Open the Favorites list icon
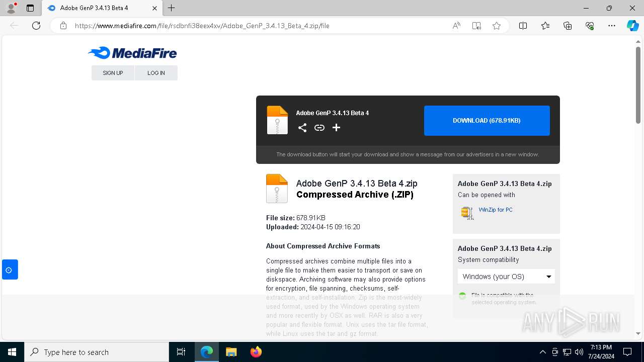This screenshot has height=362, width=644. click(x=545, y=26)
